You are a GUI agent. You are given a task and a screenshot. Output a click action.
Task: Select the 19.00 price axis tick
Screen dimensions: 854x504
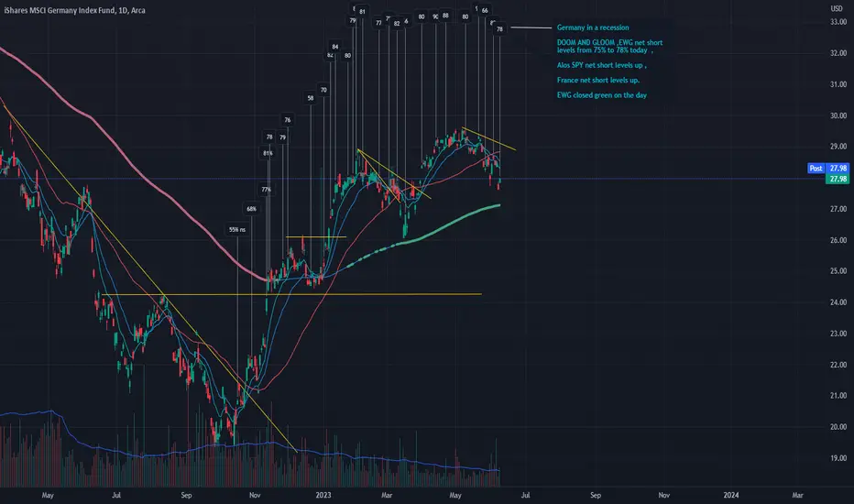pyautogui.click(x=838, y=457)
